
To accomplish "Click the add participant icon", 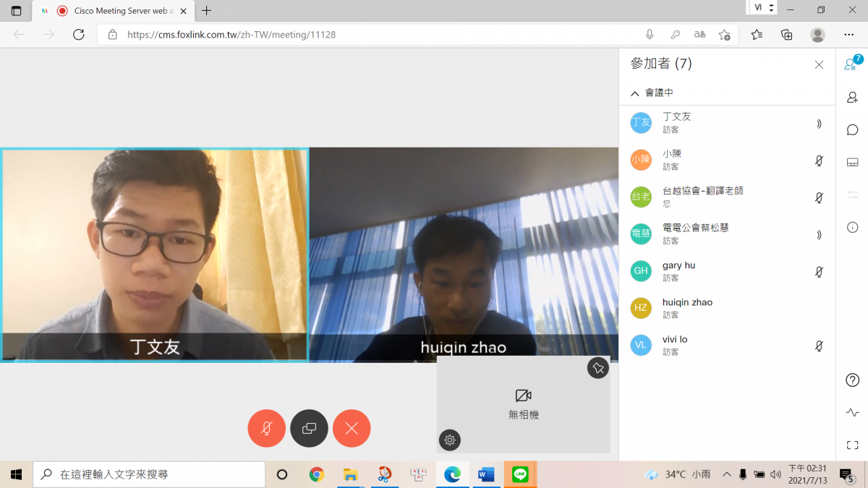I will pos(852,98).
